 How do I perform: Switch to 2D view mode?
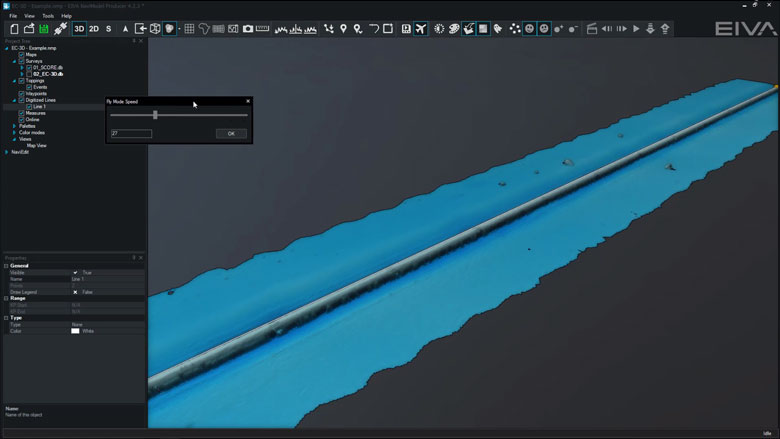click(94, 29)
